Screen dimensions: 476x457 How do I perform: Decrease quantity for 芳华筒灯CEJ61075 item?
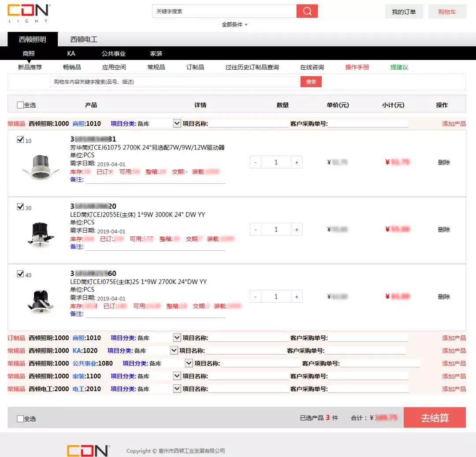(x=256, y=162)
